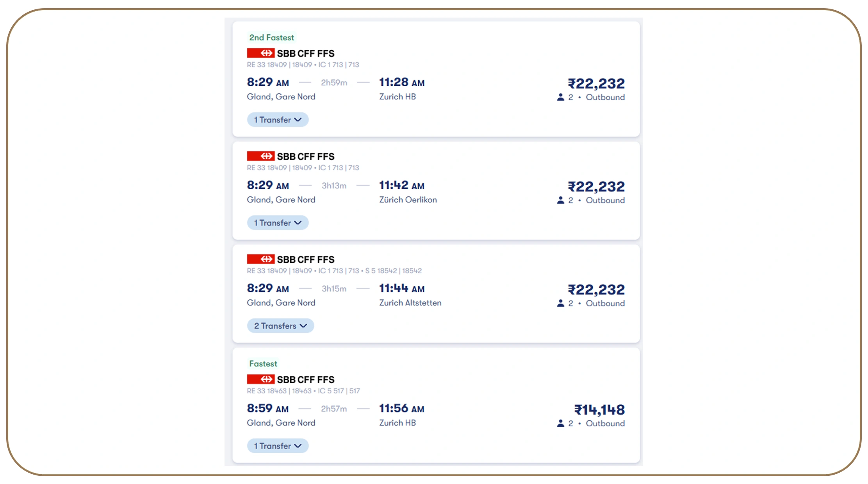The height and width of the screenshot is (484, 868).
Task: Click passenger icon on Zürich Oerlikon trip
Action: 560,200
